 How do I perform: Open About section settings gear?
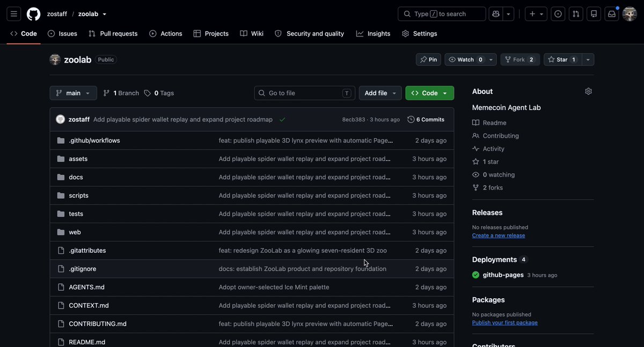(588, 91)
